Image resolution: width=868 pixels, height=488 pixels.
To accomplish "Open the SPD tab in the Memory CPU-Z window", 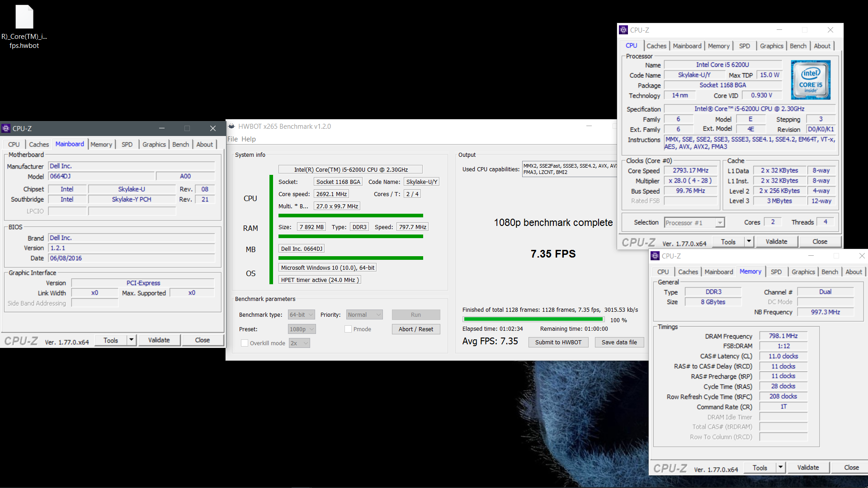I will tap(776, 272).
